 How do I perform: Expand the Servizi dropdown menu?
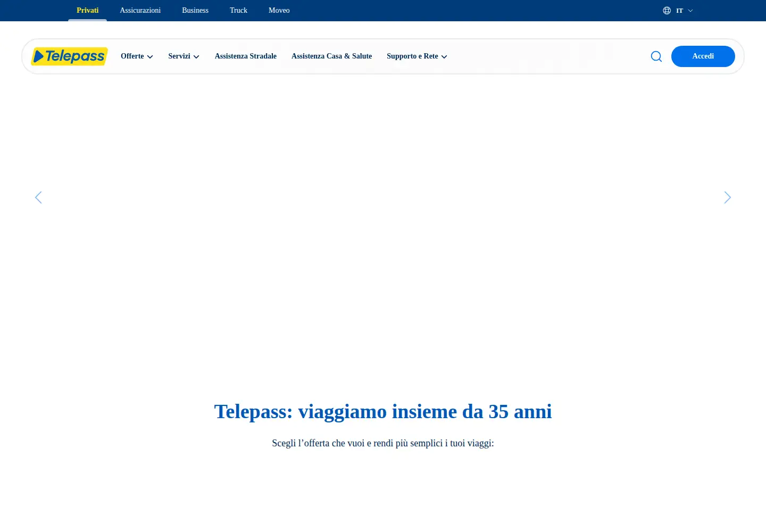[x=184, y=56]
